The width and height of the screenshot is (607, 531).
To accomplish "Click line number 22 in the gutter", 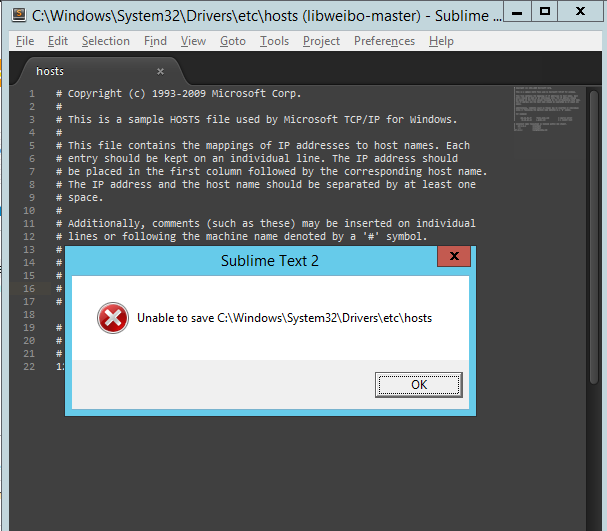I will pyautogui.click(x=29, y=367).
